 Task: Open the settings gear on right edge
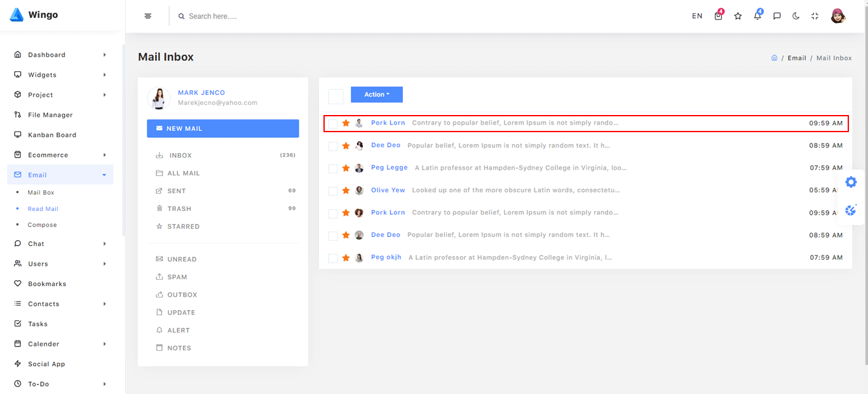[851, 182]
